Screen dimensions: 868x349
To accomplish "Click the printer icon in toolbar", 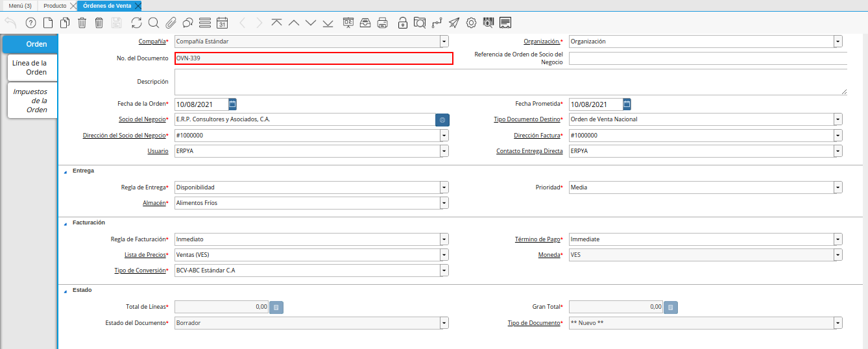I will point(383,23).
